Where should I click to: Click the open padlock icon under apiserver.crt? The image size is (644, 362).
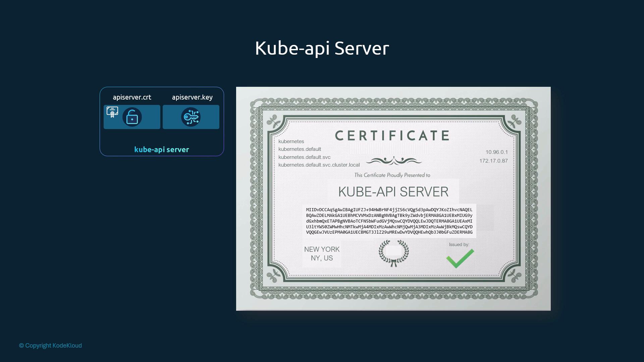pyautogui.click(x=132, y=117)
